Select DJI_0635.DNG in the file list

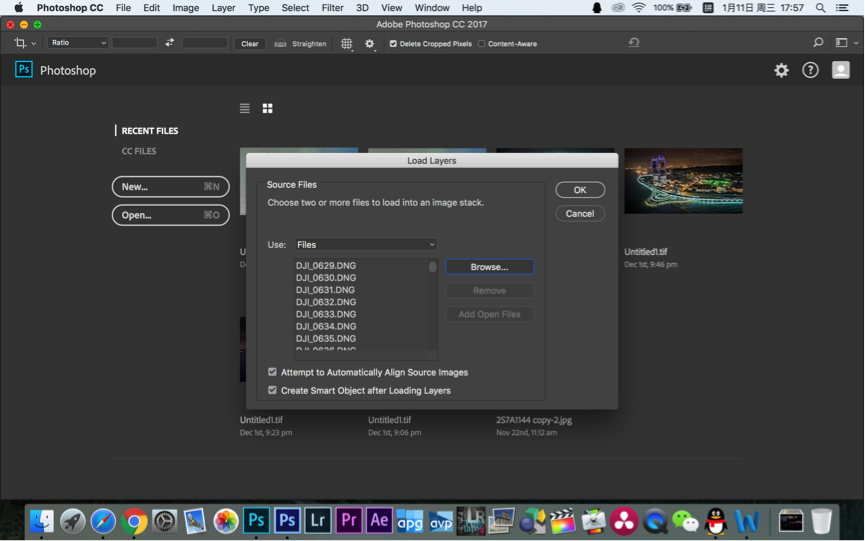(x=325, y=339)
